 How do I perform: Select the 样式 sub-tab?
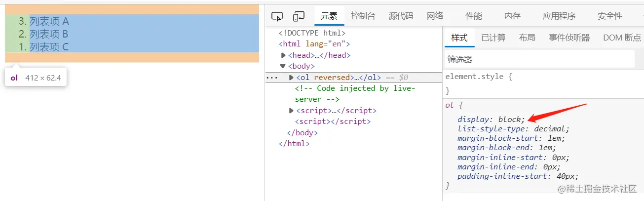[x=459, y=38]
